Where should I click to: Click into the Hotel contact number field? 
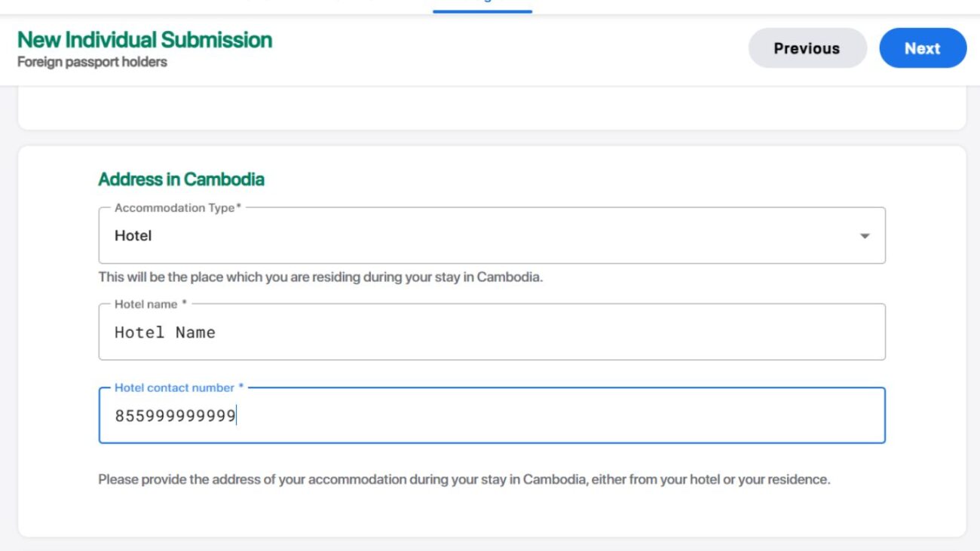pyautogui.click(x=528, y=416)
